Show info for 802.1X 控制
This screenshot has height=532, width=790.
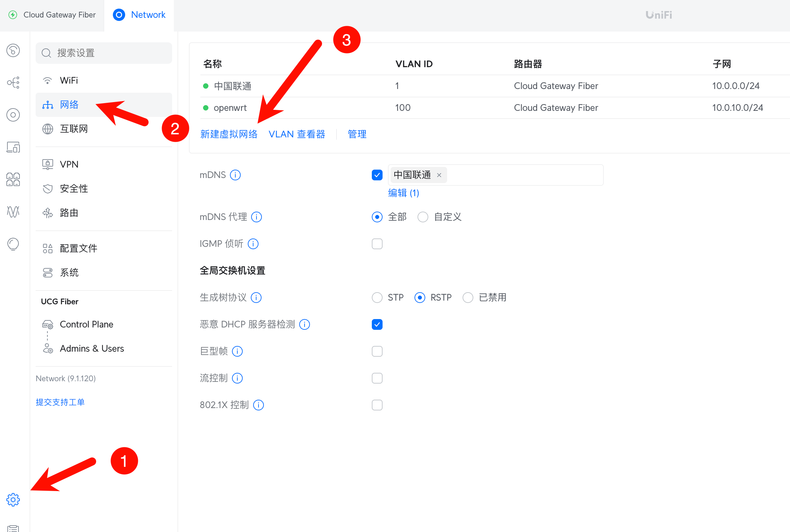(259, 405)
